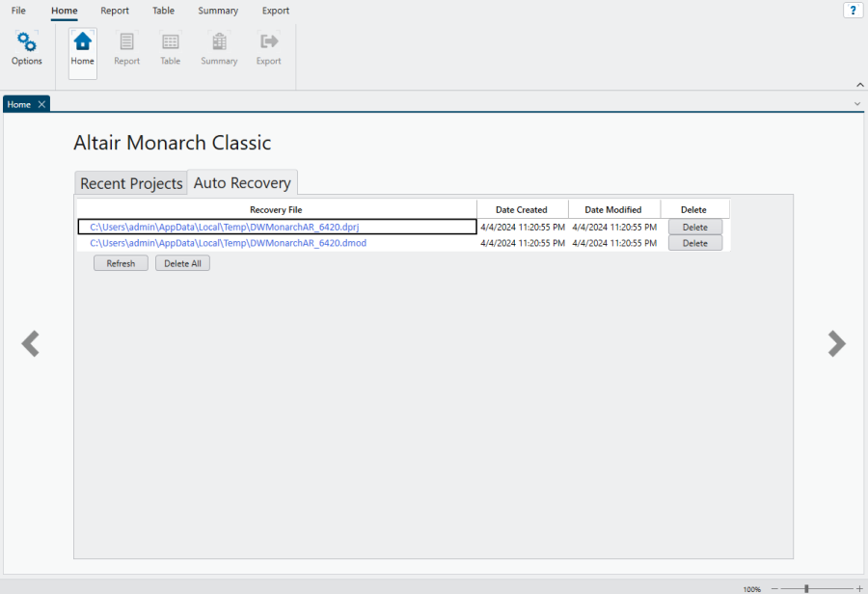Screen dimensions: 868x594
Task: Click the zoom slider handle
Action: pos(806,588)
